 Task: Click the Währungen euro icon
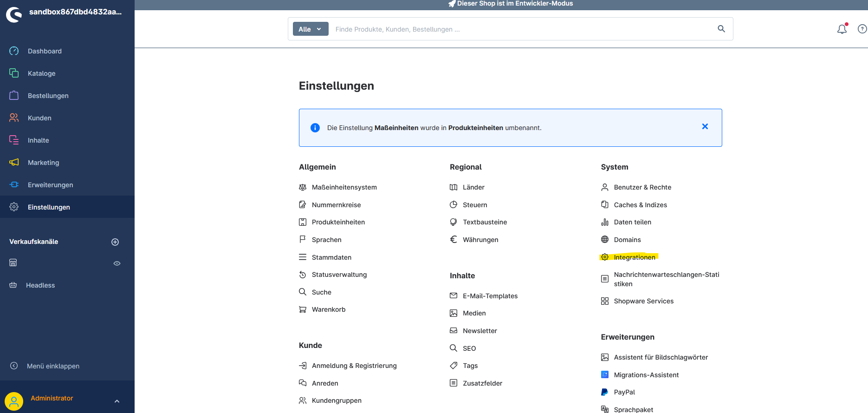pos(453,240)
